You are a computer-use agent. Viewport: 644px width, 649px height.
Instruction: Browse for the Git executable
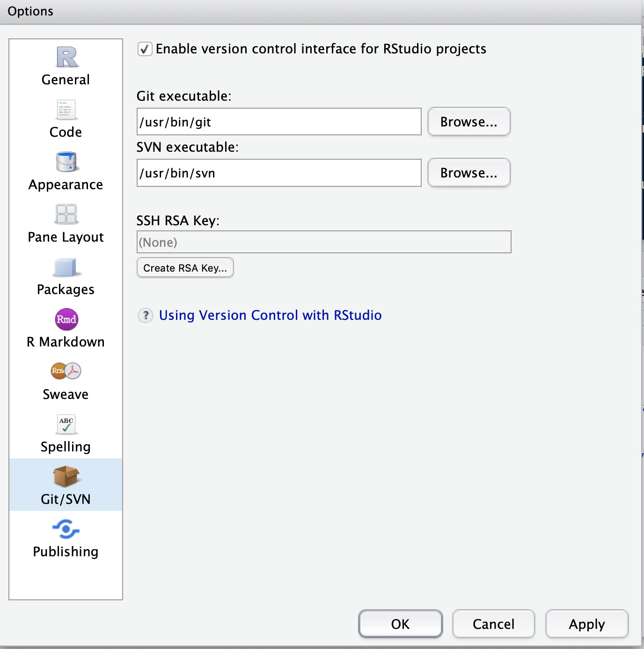tap(469, 122)
